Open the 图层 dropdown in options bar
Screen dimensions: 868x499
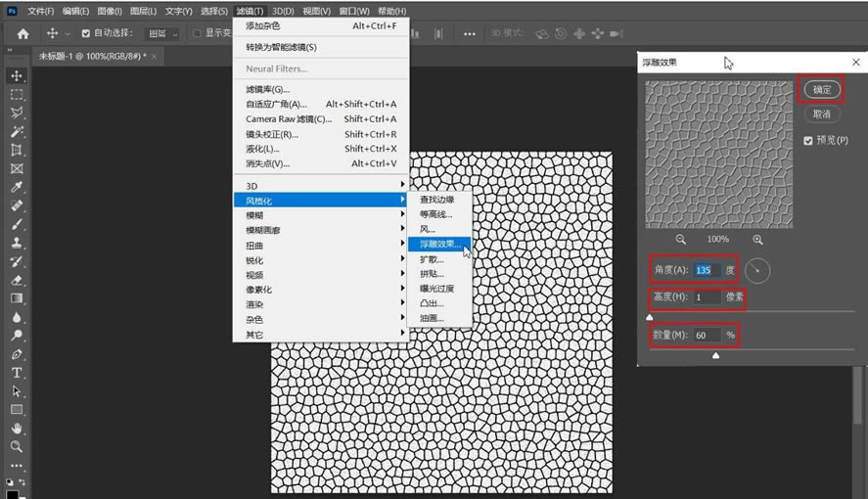pyautogui.click(x=162, y=33)
